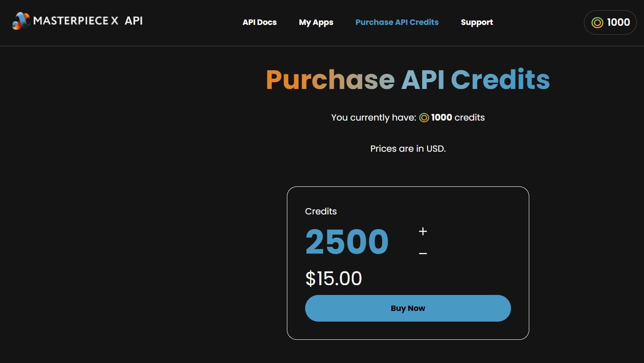Open the Support page link
This screenshot has width=644, height=363.
tap(477, 22)
